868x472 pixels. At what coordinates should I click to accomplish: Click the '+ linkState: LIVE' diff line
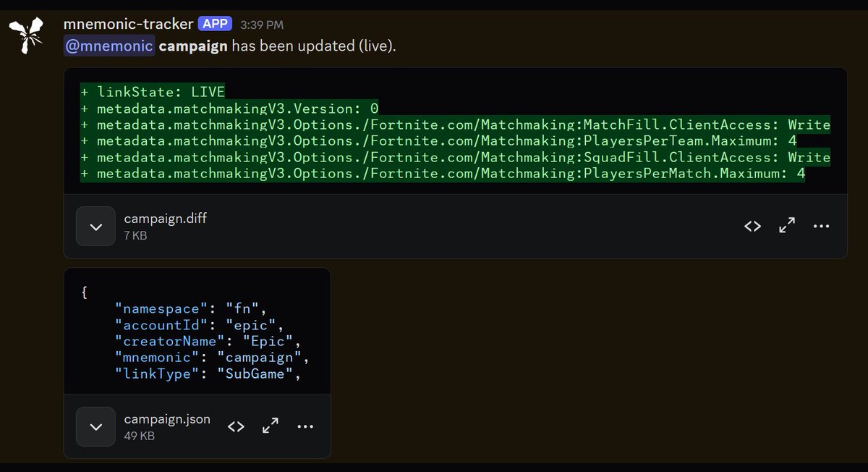point(153,92)
